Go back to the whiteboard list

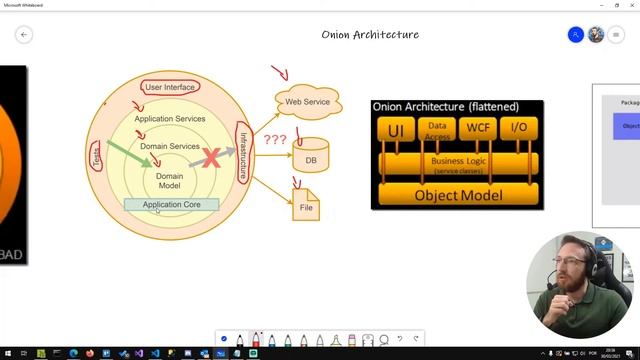24,35
